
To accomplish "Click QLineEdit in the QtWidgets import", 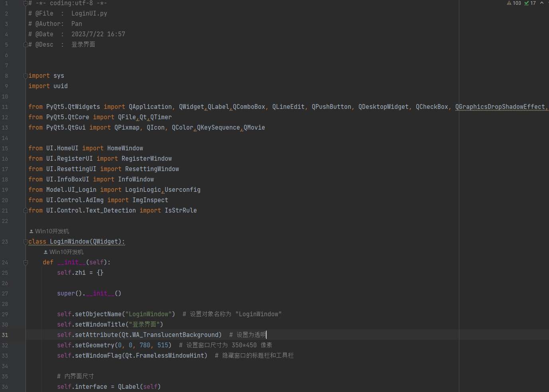I will (x=288, y=107).
